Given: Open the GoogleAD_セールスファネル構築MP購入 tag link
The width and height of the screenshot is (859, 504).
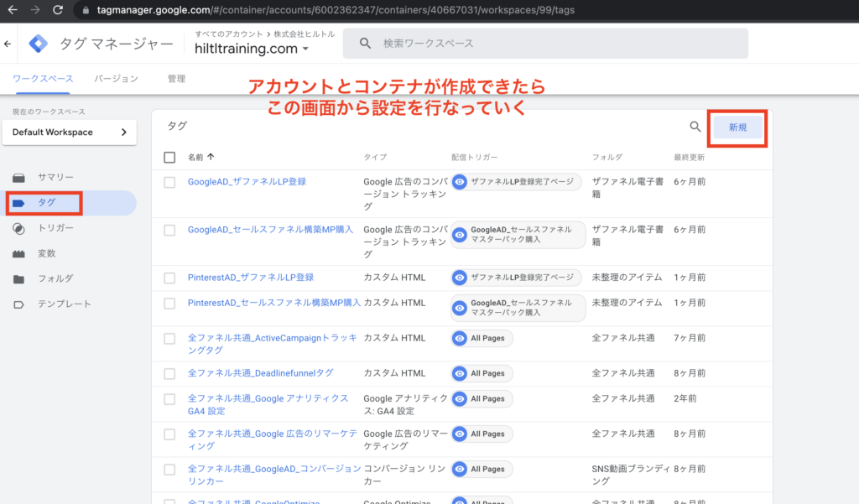Looking at the screenshot, I should click(271, 230).
